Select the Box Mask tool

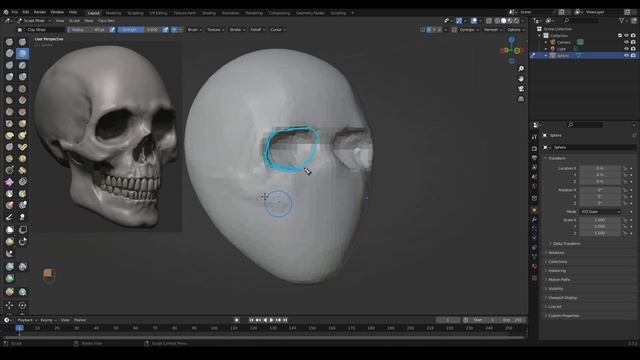coord(9,230)
